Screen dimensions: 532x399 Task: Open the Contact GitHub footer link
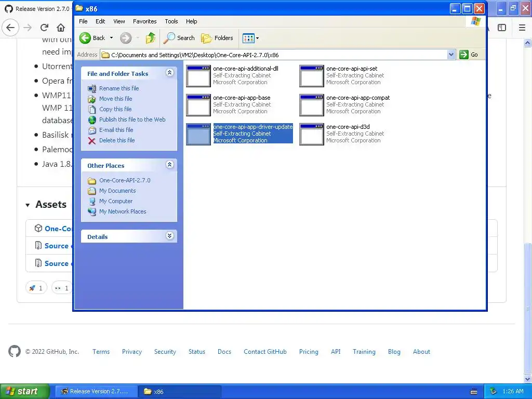(x=265, y=352)
